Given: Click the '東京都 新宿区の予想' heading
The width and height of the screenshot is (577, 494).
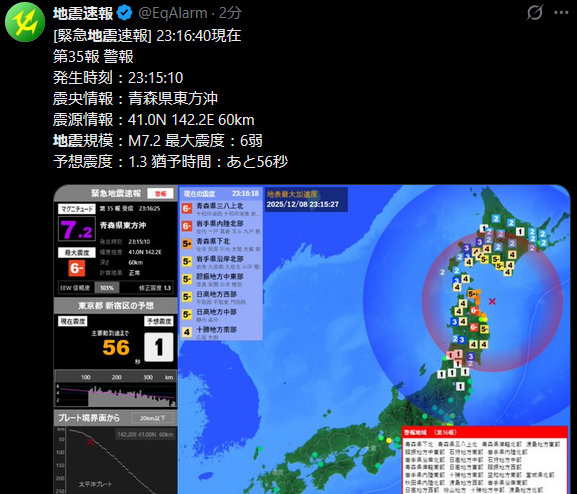Looking at the screenshot, I should click(116, 306).
